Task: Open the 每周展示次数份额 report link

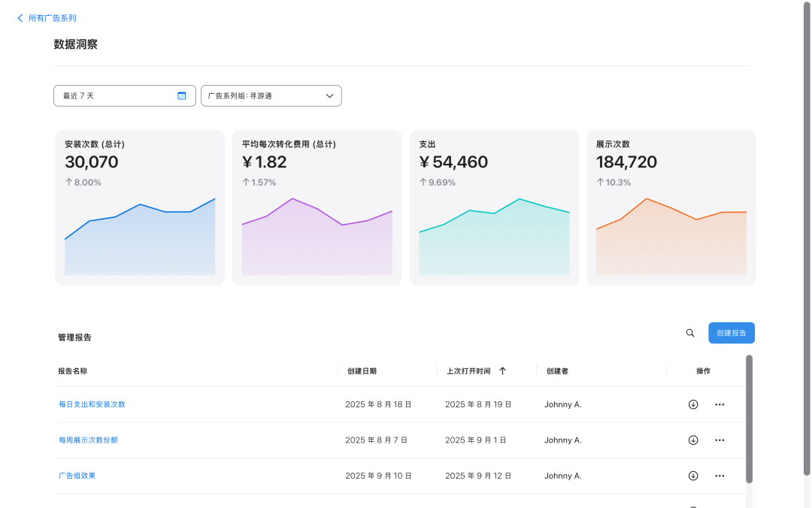Action: [x=88, y=440]
